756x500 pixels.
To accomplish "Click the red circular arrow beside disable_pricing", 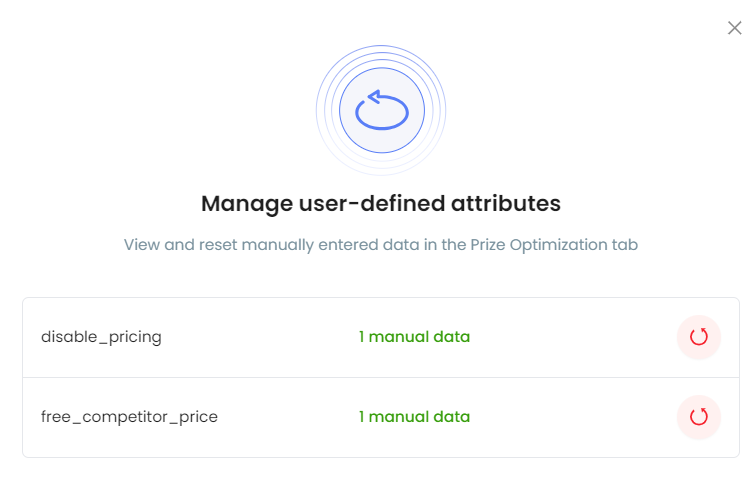I will [699, 337].
